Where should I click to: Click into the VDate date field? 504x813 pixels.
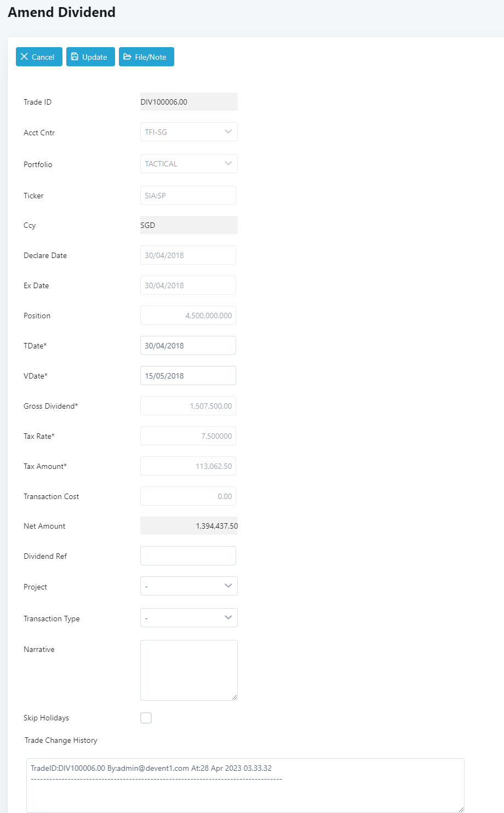pyautogui.click(x=188, y=376)
